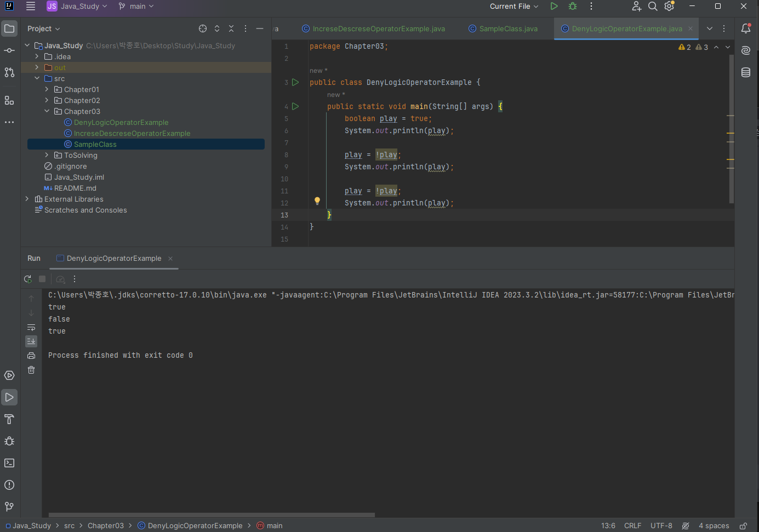Click the Debug bug icon in top toolbar
This screenshot has height=532, width=759.
coord(573,6)
